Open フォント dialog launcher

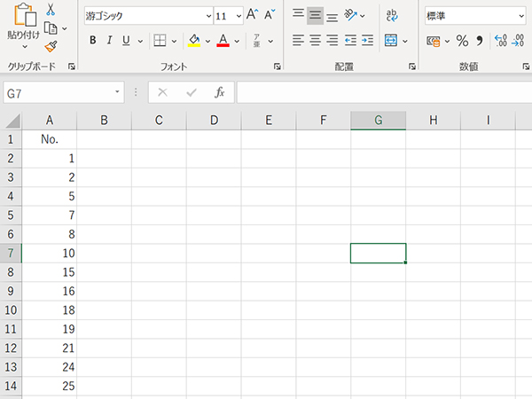[x=278, y=66]
